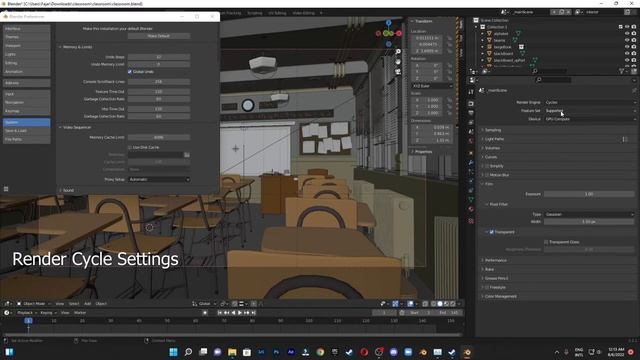Viewport: 640px width, 360px height.
Task: Toggle camera view gizmo in viewport
Action: [x=398, y=71]
